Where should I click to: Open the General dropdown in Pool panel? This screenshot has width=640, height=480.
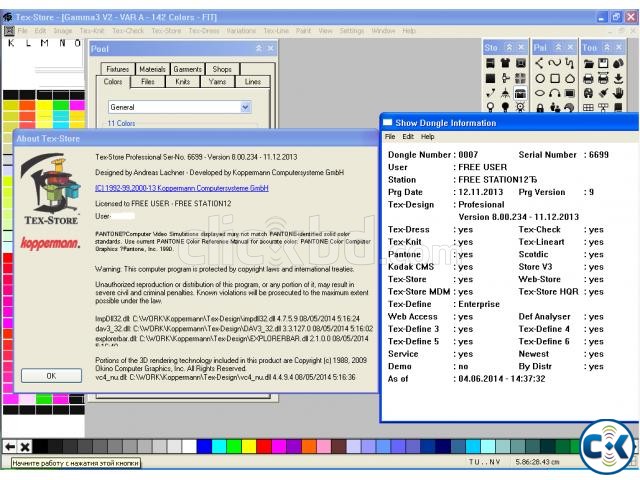pos(245,107)
